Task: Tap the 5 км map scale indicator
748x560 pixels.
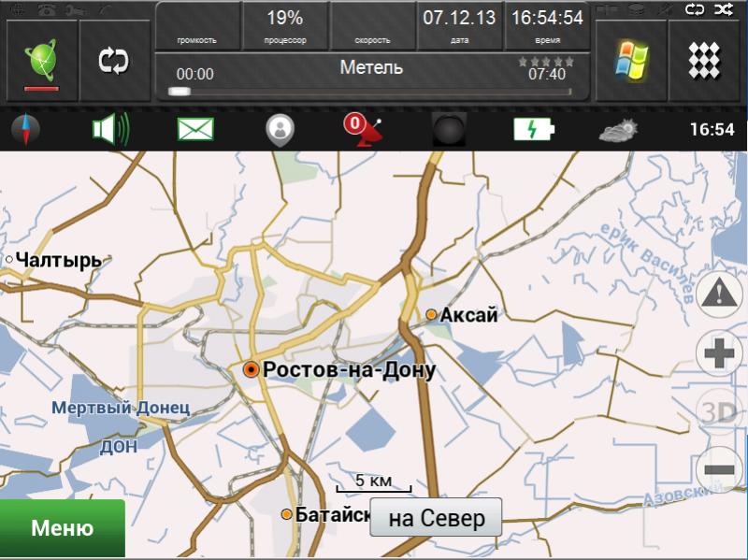Action: point(373,482)
